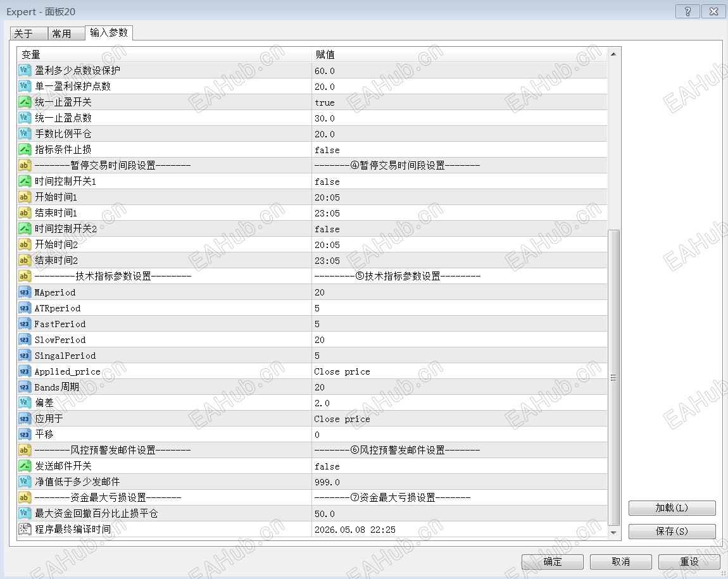Click the integer icon beside ATRperiod
This screenshot has width=728, height=579.
pos(24,308)
